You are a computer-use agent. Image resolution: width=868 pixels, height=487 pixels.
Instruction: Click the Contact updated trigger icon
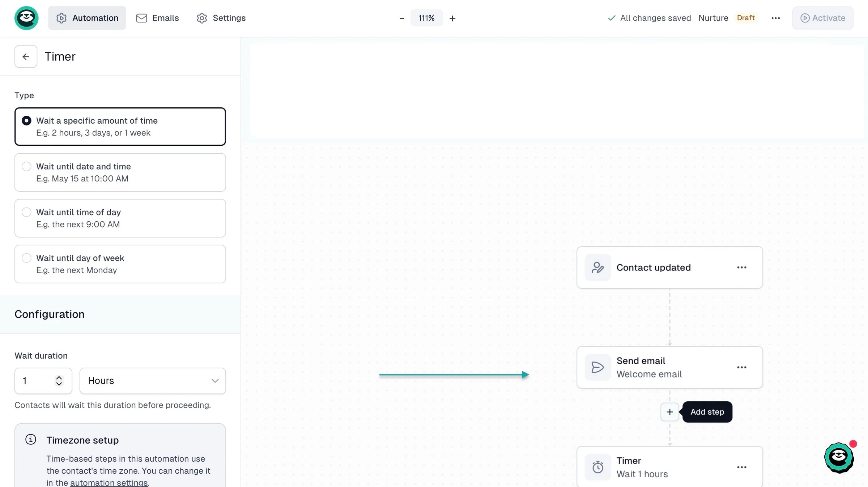tap(597, 268)
